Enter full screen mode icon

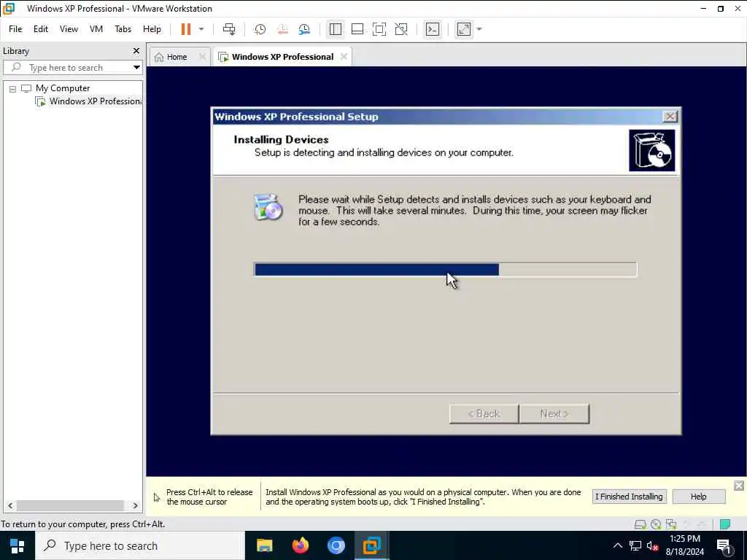[x=379, y=29]
